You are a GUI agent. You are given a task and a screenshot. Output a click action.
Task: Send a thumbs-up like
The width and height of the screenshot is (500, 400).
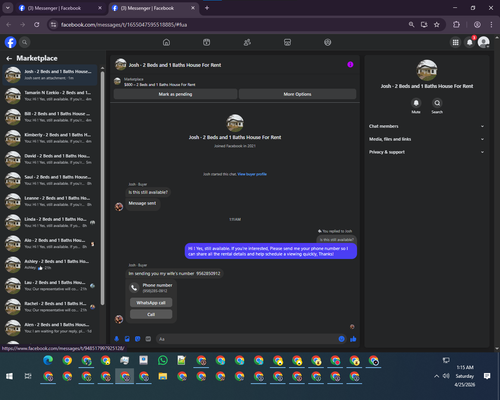[x=353, y=339]
